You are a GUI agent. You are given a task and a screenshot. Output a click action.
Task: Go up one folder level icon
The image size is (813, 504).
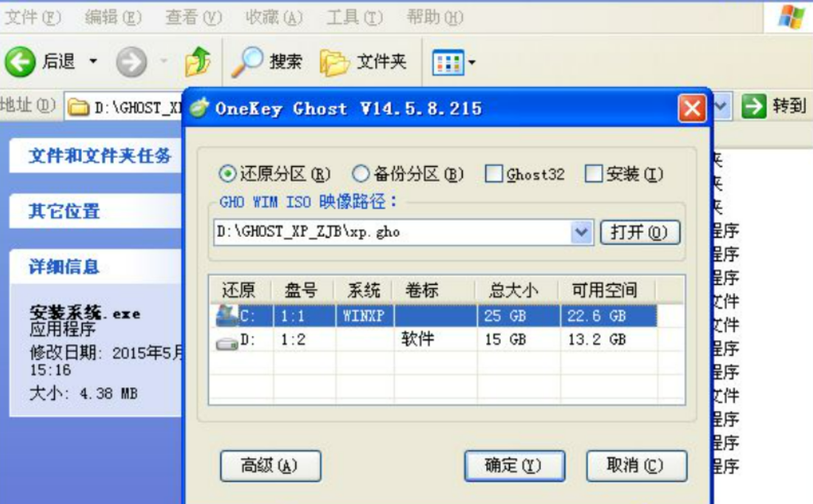pos(198,61)
